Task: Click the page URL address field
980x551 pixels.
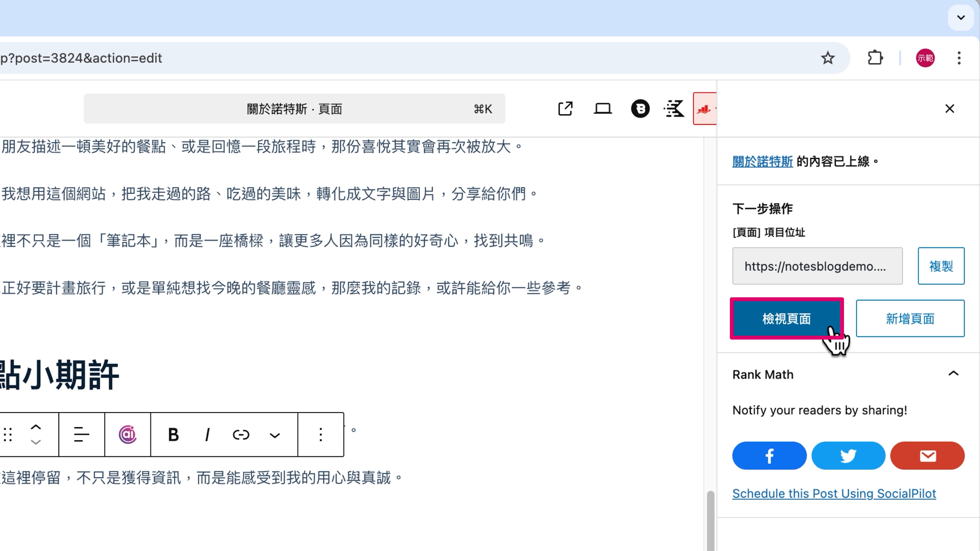Action: (x=817, y=266)
